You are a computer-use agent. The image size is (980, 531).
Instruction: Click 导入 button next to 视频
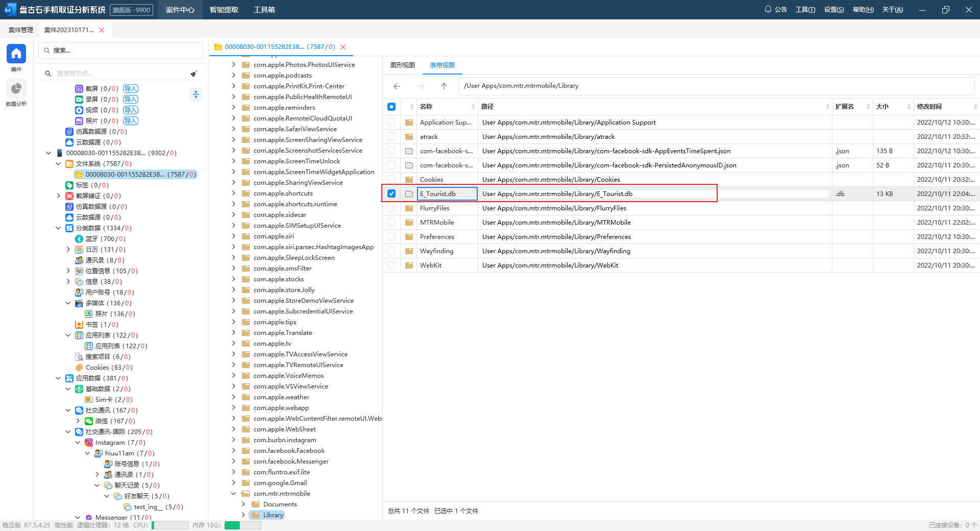pos(131,110)
